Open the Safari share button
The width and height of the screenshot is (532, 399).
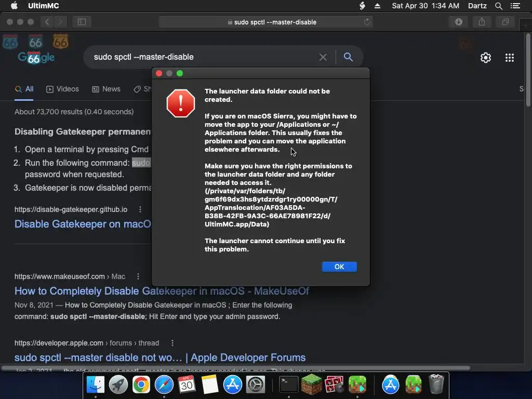tap(482, 22)
